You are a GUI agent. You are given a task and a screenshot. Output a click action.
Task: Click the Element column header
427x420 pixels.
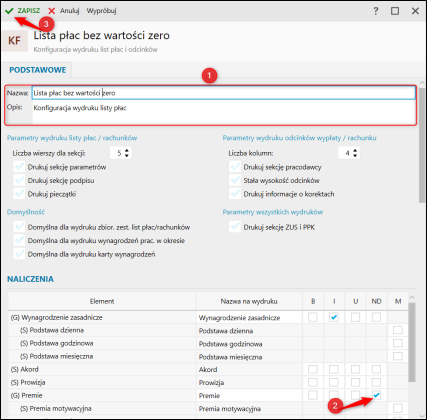pos(102,301)
